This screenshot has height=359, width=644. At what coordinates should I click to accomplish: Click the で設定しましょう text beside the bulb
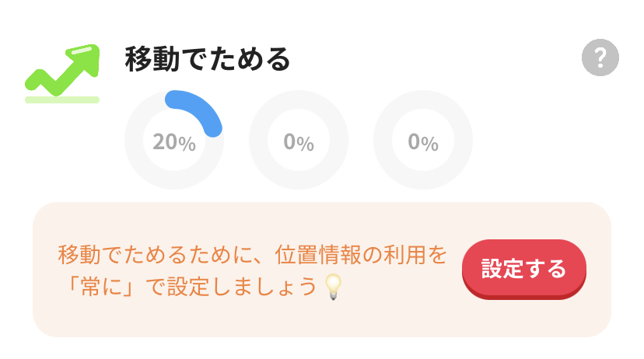click(232, 287)
